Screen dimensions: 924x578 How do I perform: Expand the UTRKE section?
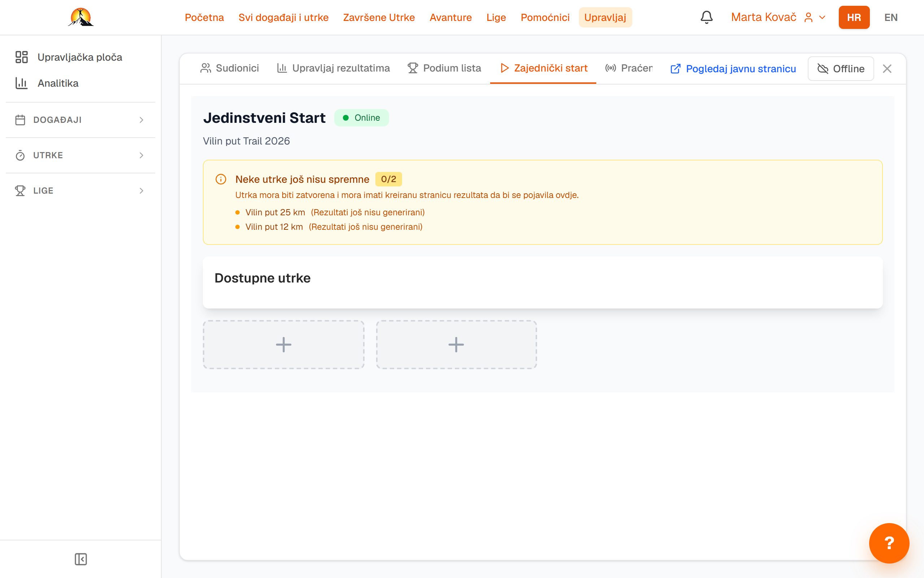tap(80, 155)
